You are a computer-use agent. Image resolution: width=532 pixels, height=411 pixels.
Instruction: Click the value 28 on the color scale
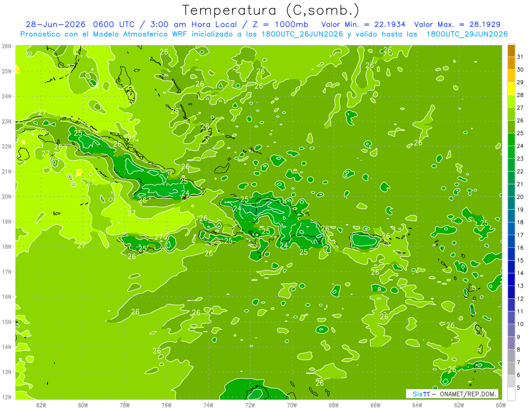pos(520,95)
